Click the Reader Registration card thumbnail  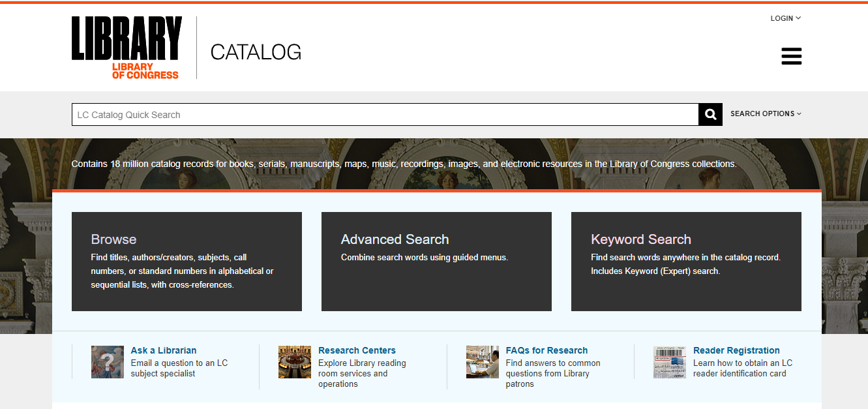click(670, 362)
